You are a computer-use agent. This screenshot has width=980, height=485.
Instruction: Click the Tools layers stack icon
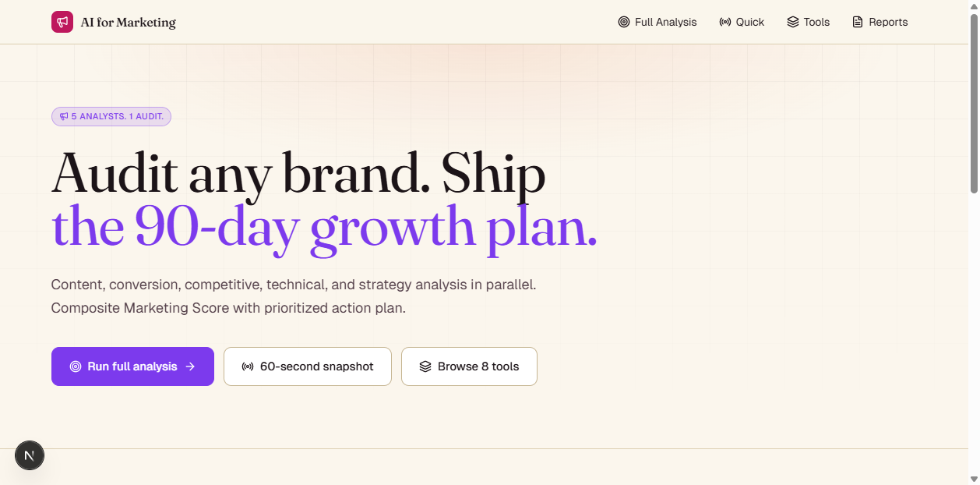[793, 22]
